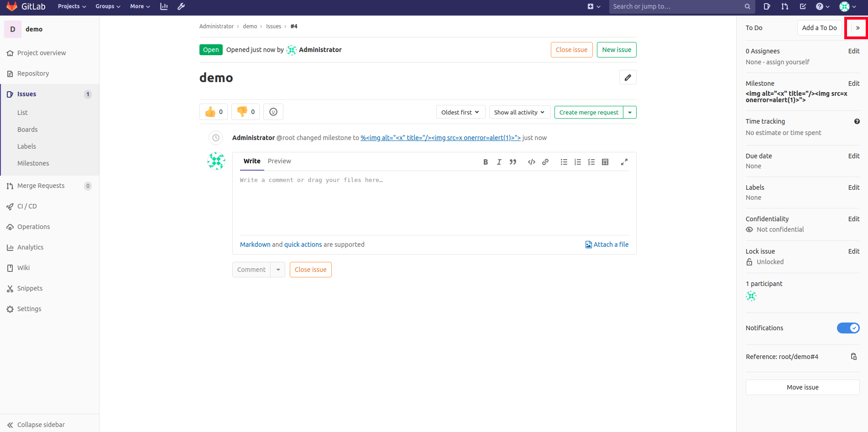Collapse the left sidebar
The height and width of the screenshot is (432, 868).
pos(37,425)
